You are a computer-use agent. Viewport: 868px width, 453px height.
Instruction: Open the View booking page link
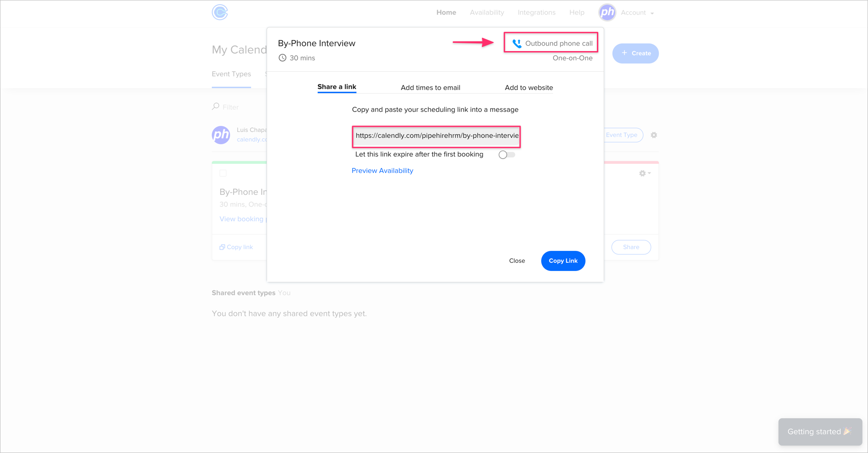(x=243, y=219)
